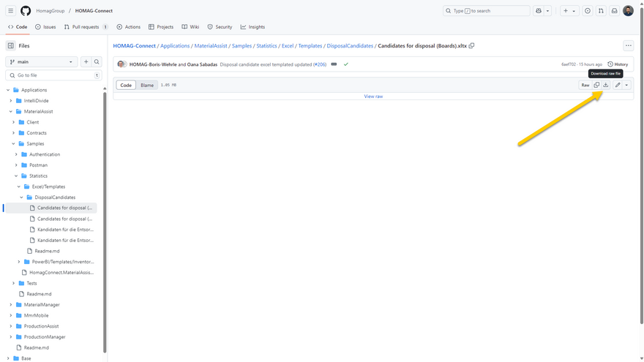Expand the IntelliDivide folder
The height and width of the screenshot is (362, 644).
click(x=11, y=101)
